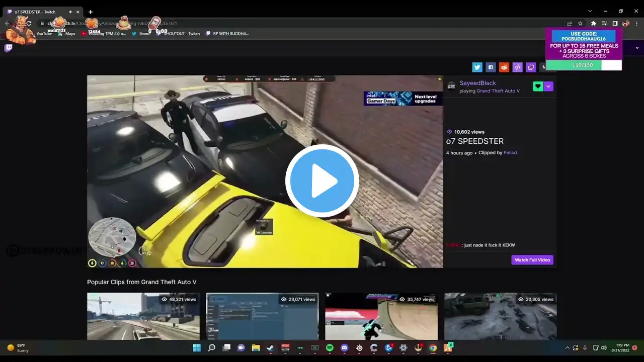
Task: Select the o7 SPEEDSTER browser tab
Action: 43,12
